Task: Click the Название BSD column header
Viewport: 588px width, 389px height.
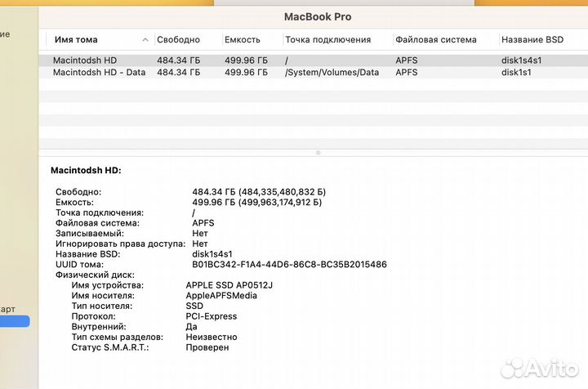Action: pyautogui.click(x=532, y=39)
